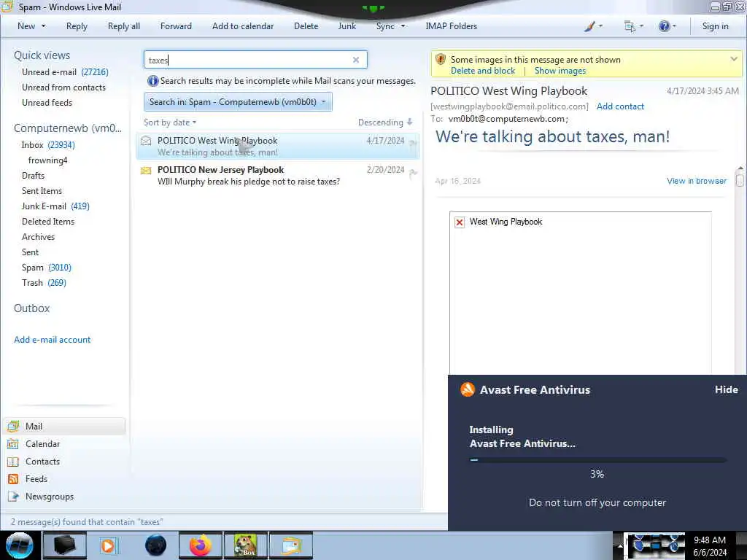Image resolution: width=747 pixels, height=560 pixels.
Task: Flag the New Jersey Playbook message
Action: click(413, 174)
